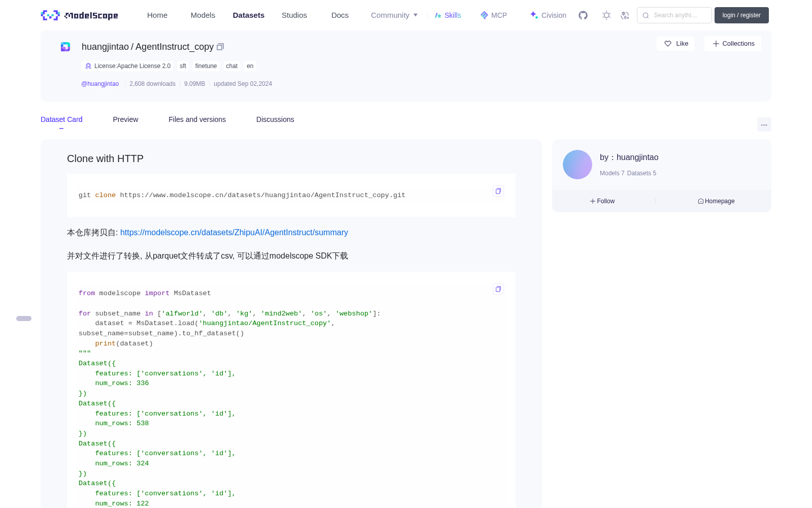The height and width of the screenshot is (508, 812).
Task: Click the '2,608 downloads' text
Action: (x=152, y=84)
